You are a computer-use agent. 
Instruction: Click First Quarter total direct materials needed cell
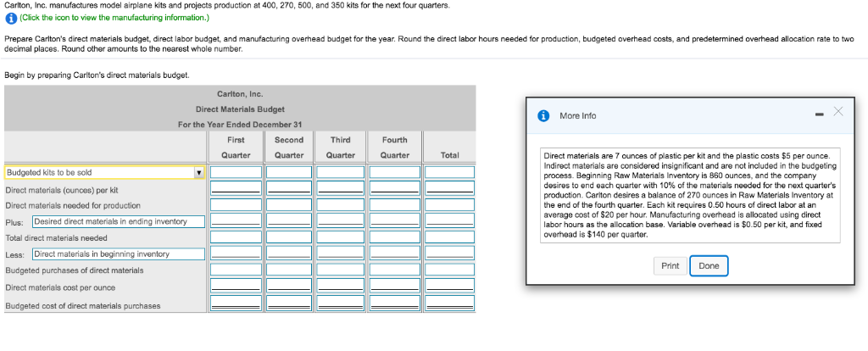pyautogui.click(x=236, y=237)
